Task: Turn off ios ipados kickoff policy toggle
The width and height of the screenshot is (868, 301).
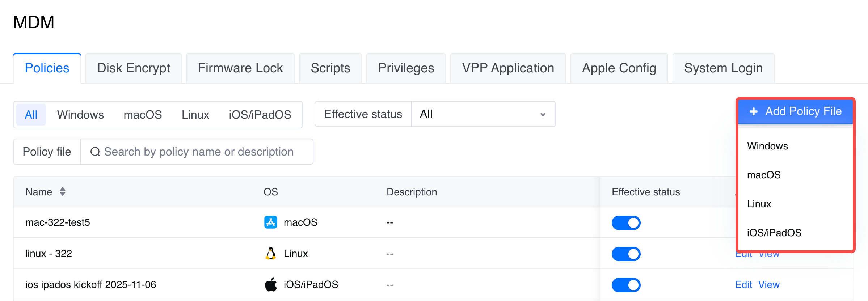Action: pyautogui.click(x=626, y=285)
